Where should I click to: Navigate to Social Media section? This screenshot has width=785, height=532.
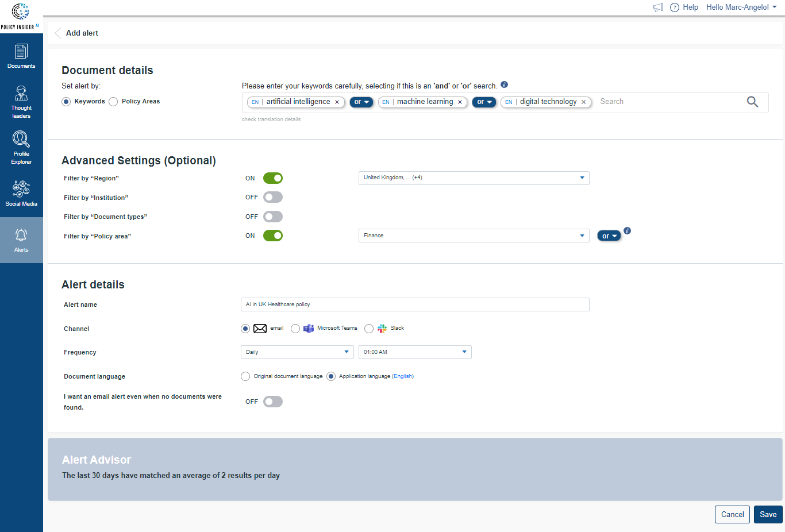(21, 192)
